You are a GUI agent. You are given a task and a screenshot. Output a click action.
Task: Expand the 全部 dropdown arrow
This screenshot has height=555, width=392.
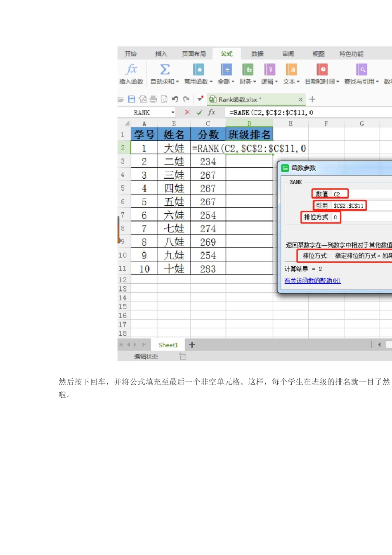233,82
